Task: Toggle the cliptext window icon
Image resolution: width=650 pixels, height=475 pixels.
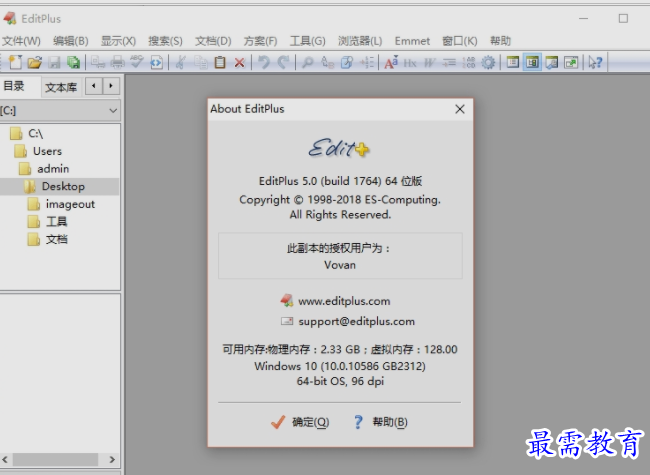Action: pos(513,63)
